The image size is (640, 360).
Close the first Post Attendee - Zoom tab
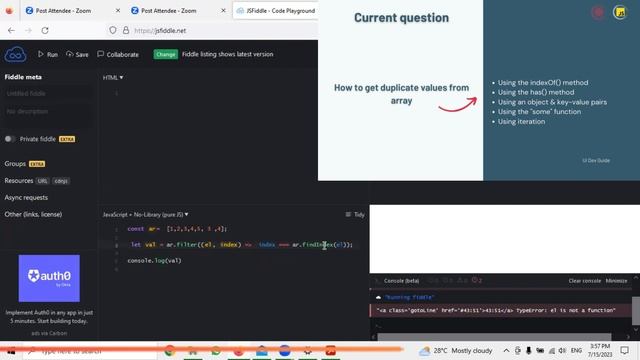point(118,11)
